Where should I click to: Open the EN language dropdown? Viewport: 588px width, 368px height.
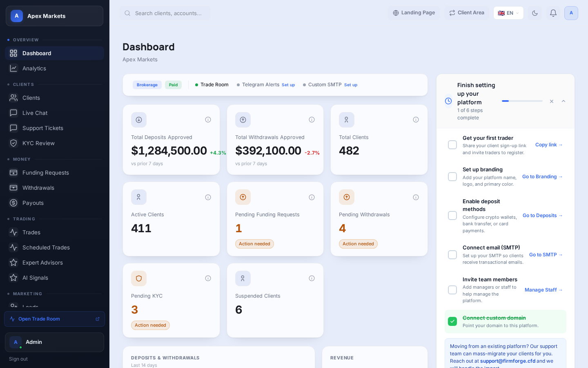coord(508,13)
